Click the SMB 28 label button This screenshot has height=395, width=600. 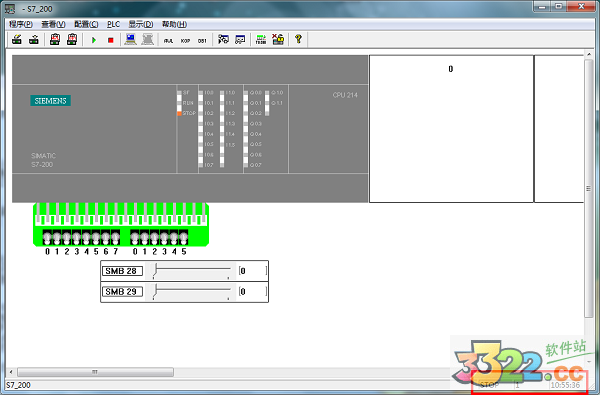coord(122,271)
